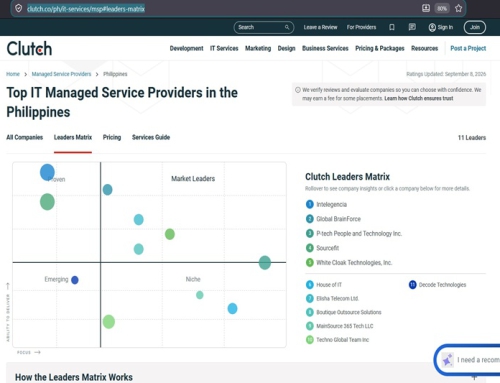Click the Philippines breadcrumb text
Image resolution: width=500 pixels, height=383 pixels.
[115, 74]
